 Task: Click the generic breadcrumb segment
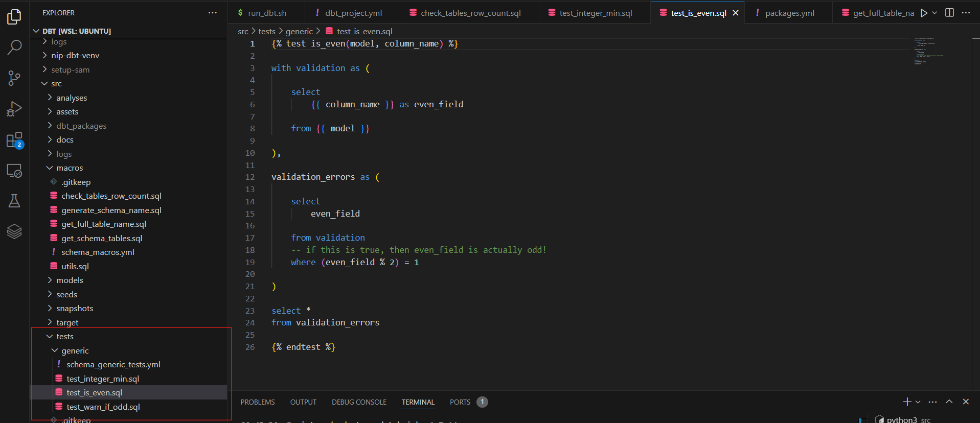pyautogui.click(x=299, y=31)
